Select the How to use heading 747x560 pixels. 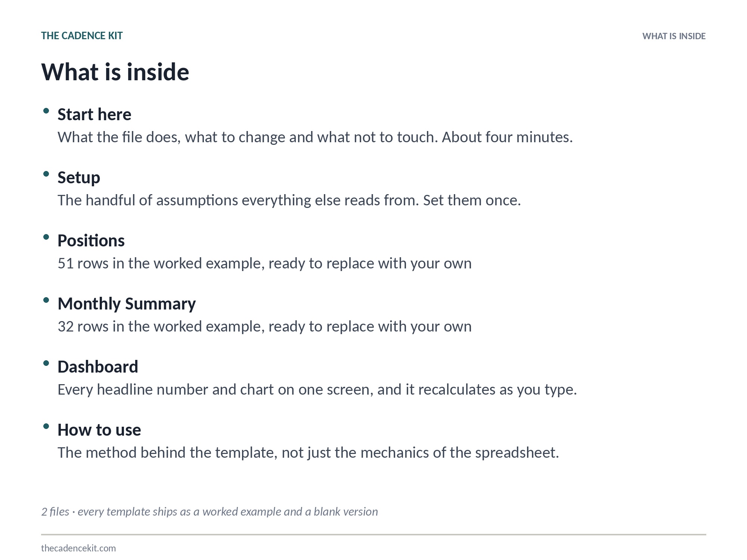(99, 430)
